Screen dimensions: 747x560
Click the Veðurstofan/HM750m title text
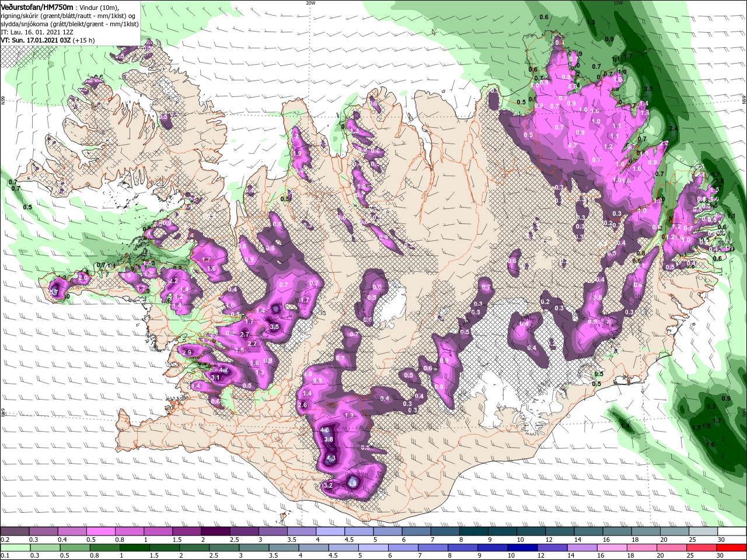click(37, 6)
